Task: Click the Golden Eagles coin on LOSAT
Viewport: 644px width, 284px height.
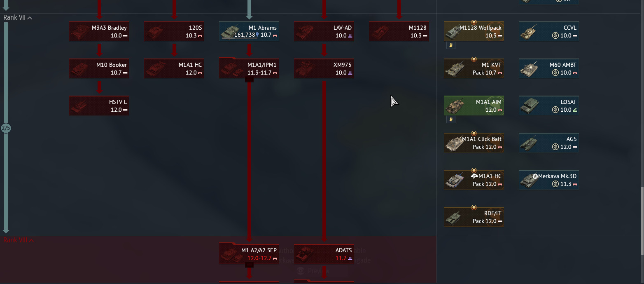Action: tap(555, 110)
